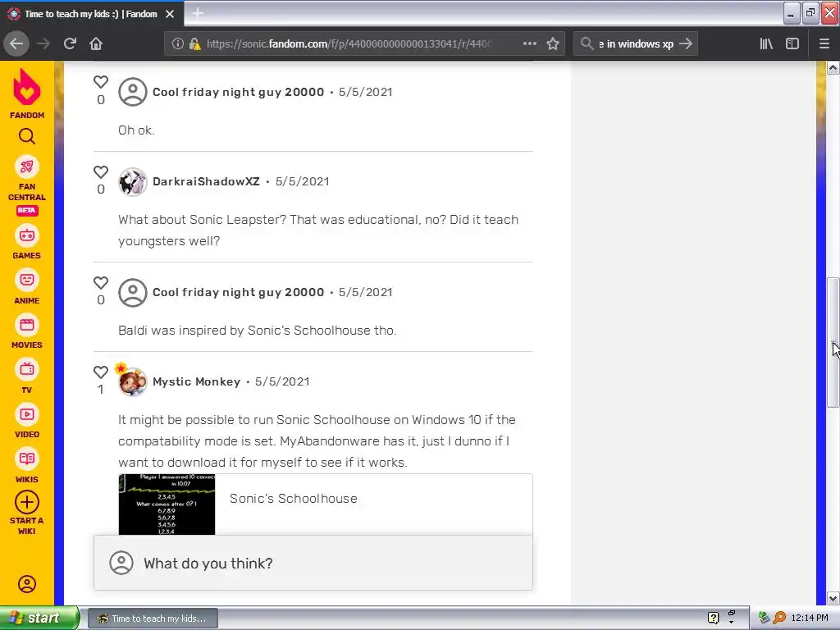840x630 pixels.
Task: Select the 'Time to teach my kids' browser tab
Action: tap(92, 14)
